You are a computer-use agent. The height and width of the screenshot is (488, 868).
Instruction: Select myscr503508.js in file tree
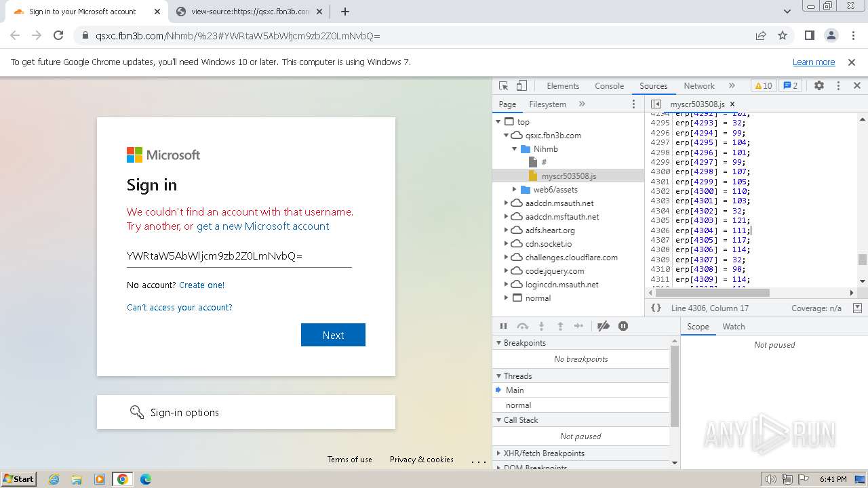568,176
